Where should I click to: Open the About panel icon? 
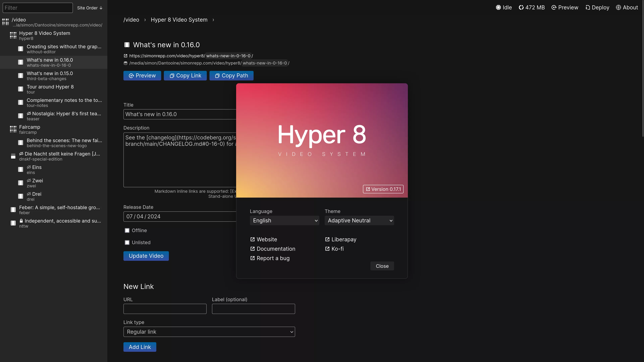tap(619, 8)
